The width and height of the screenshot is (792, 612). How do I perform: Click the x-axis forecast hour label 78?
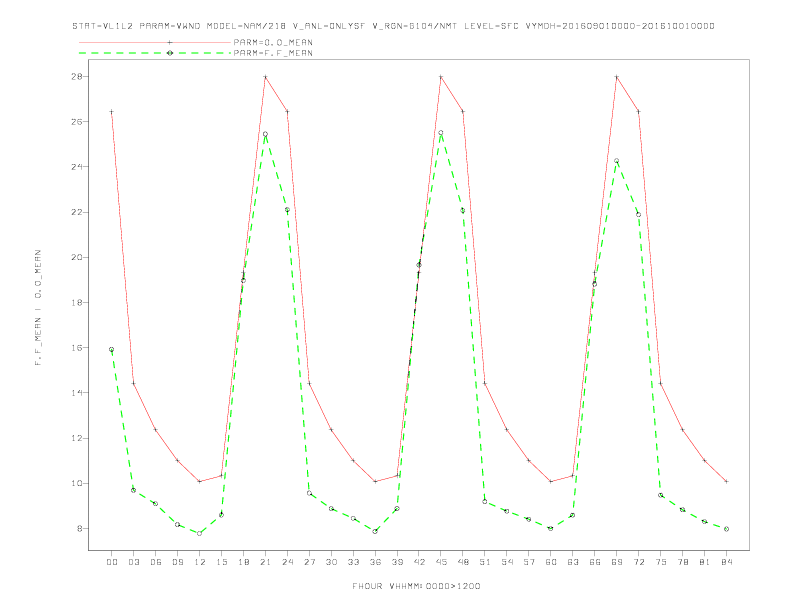pos(682,562)
